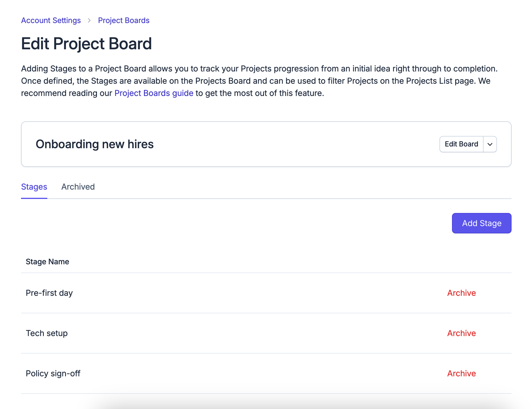Viewport: 532px width, 409px height.
Task: Archive the Pre-first day stage
Action: point(462,293)
